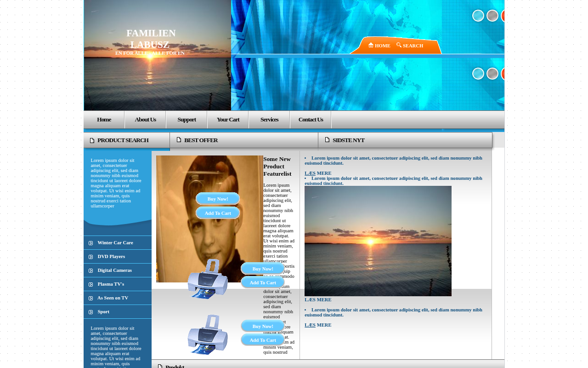Viewport: 588px width, 368px height.
Task: Click LÆS MERE directly below the sunset photo
Action: pyautogui.click(x=318, y=300)
